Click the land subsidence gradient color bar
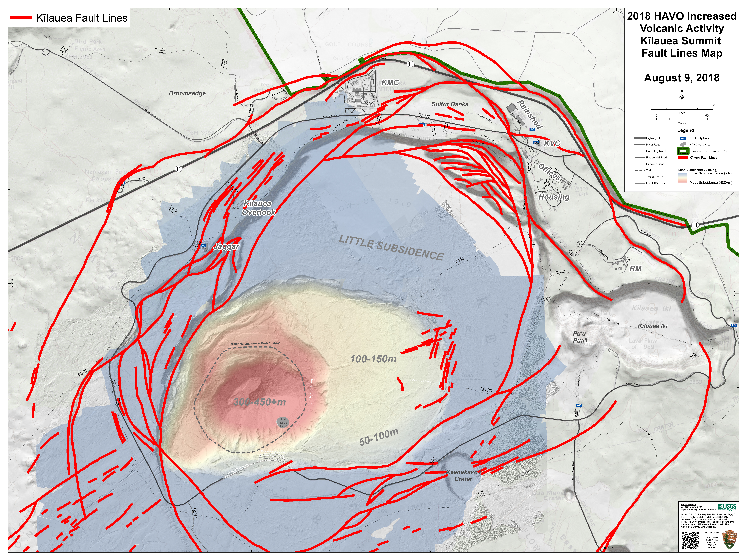Screen dimensions: 747x560 pyautogui.click(x=683, y=178)
